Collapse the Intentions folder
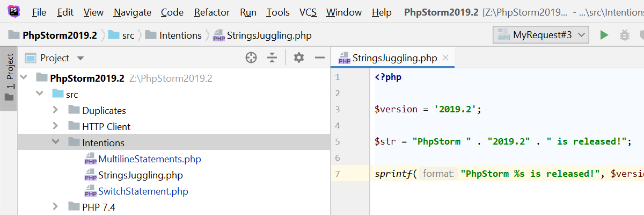The height and width of the screenshot is (215, 644). [56, 142]
